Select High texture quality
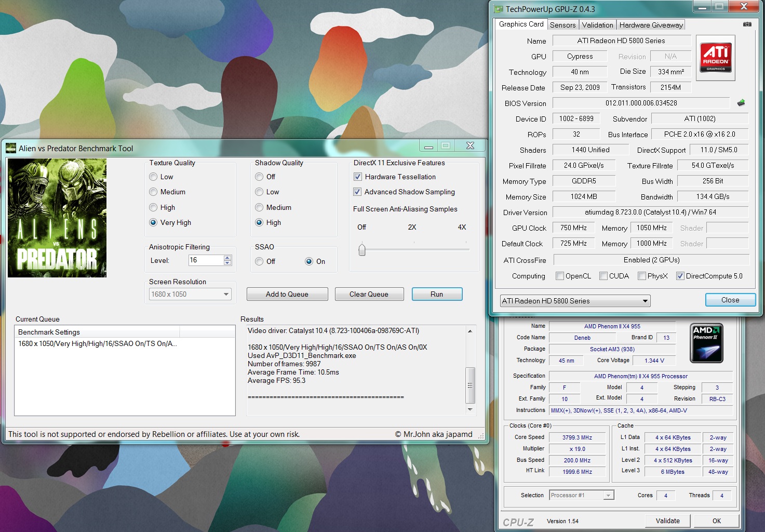This screenshot has width=765, height=532. point(153,208)
